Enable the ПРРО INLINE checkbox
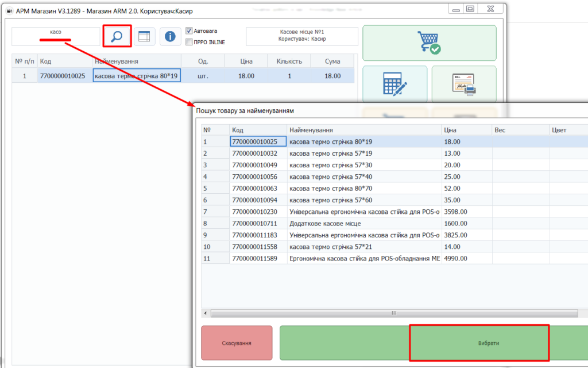Viewport: 588px width, 368px height. point(189,42)
